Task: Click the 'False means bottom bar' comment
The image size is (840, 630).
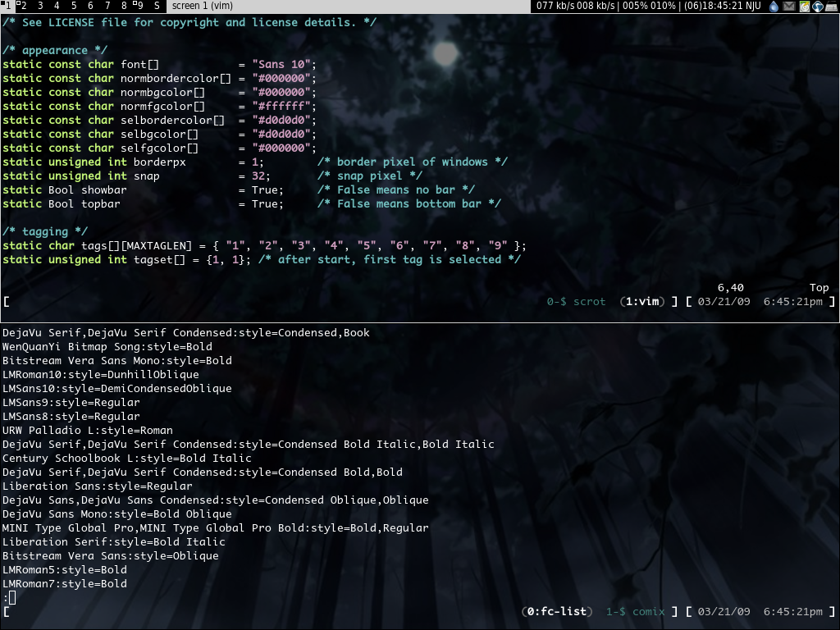Action: click(409, 203)
